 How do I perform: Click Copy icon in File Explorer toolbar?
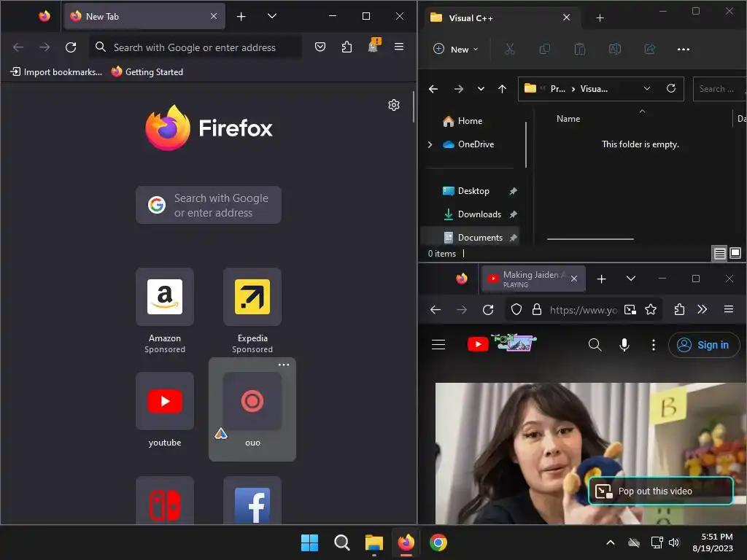(x=544, y=49)
